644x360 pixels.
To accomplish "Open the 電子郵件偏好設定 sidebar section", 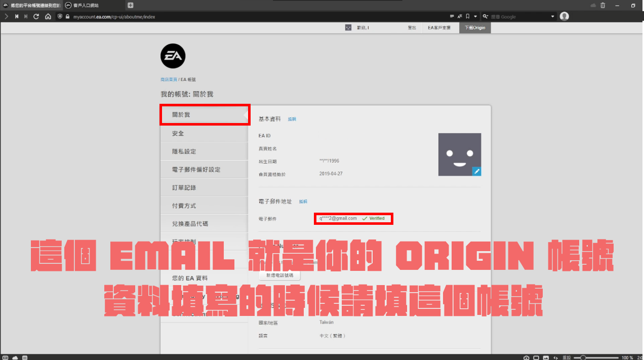I will coord(205,169).
